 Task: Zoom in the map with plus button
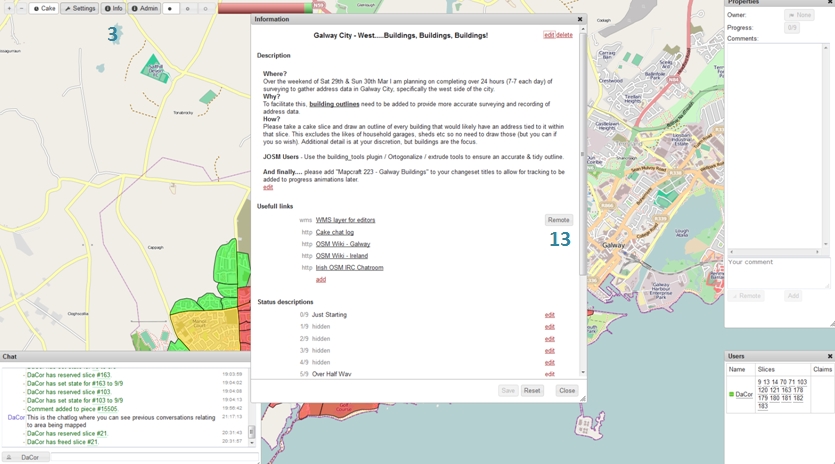(9, 8)
